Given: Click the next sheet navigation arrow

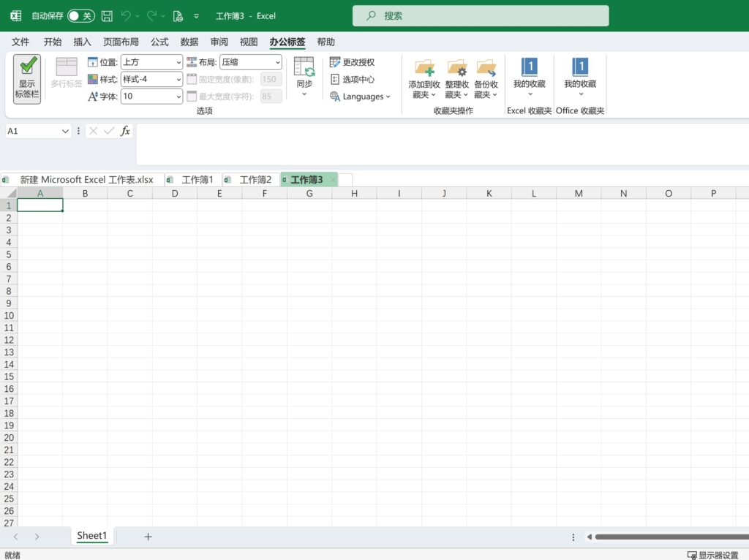Looking at the screenshot, I should (x=37, y=537).
